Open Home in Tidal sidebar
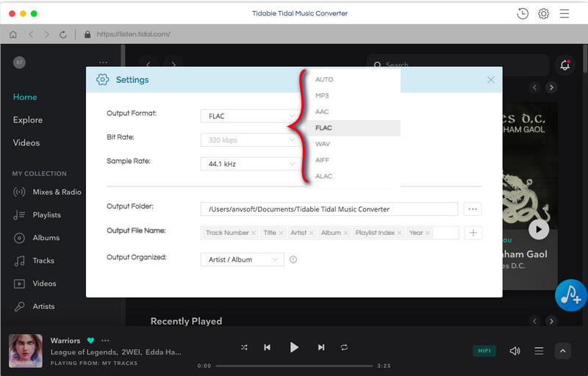 (x=25, y=97)
